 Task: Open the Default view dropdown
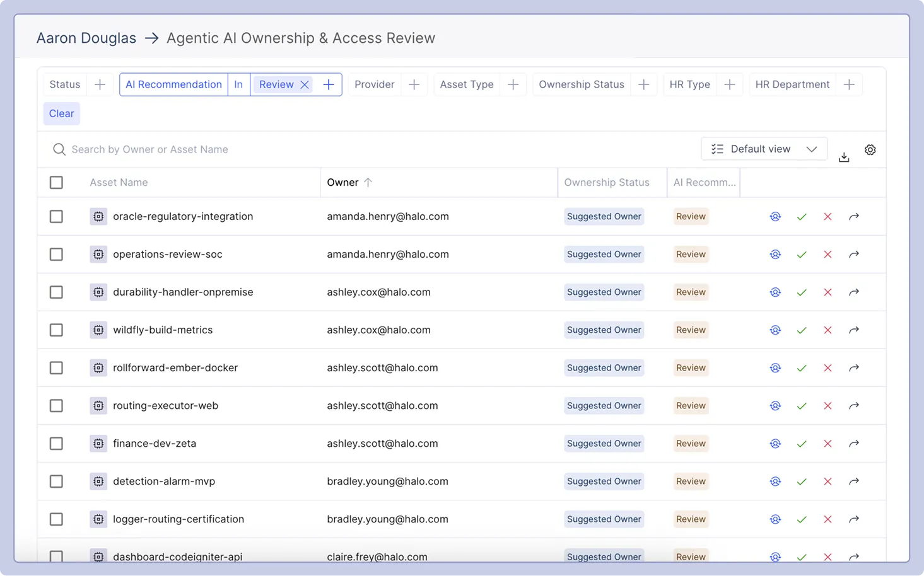point(764,149)
